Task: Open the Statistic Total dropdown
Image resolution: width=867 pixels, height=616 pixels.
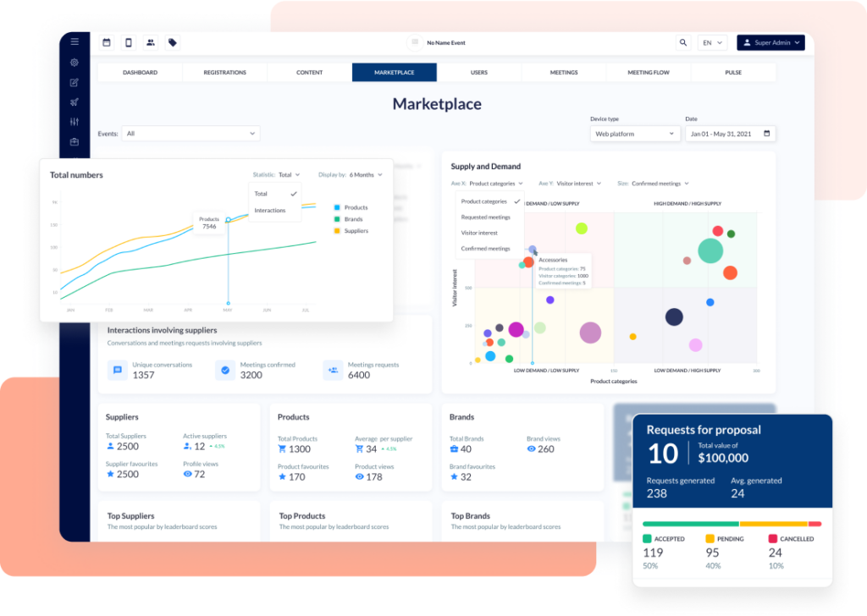Action: coord(290,174)
